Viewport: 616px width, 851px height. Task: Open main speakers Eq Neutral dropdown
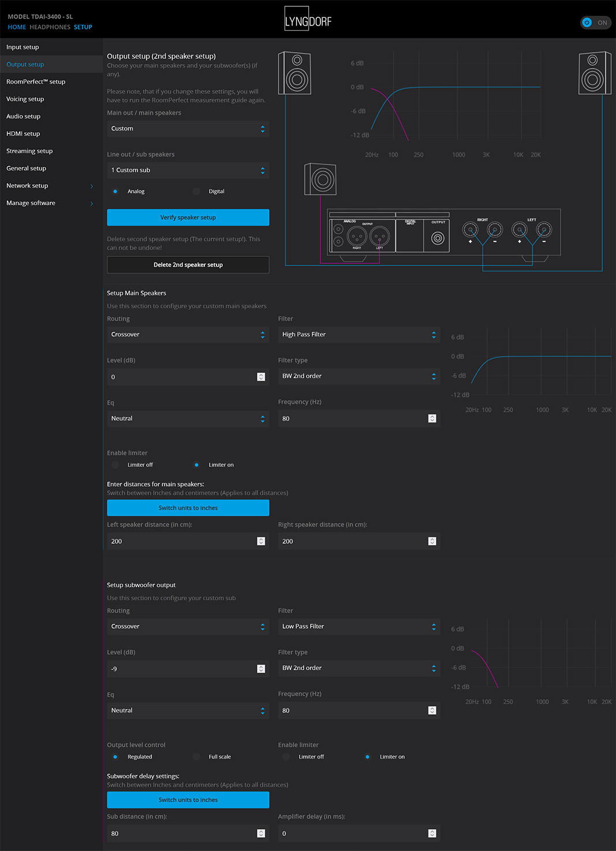coord(188,419)
